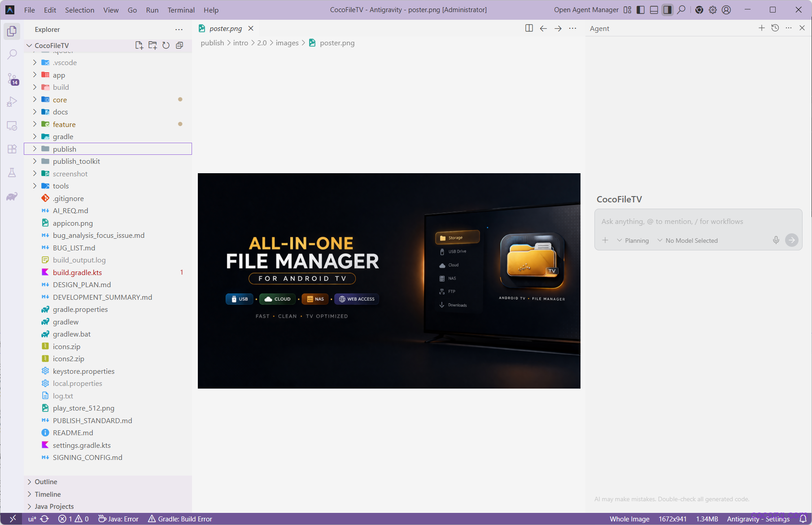The height and width of the screenshot is (525, 812).
Task: Open Agent conversation history
Action: (x=775, y=28)
